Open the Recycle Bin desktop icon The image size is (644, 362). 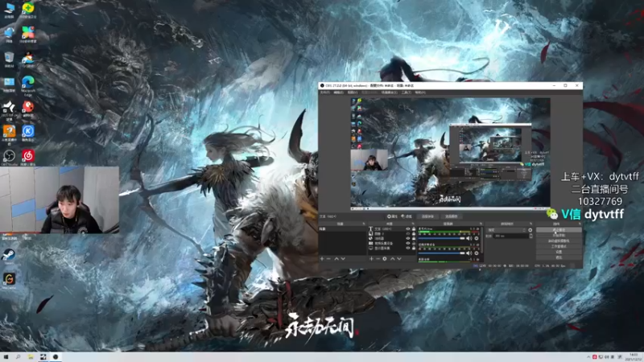9,59
